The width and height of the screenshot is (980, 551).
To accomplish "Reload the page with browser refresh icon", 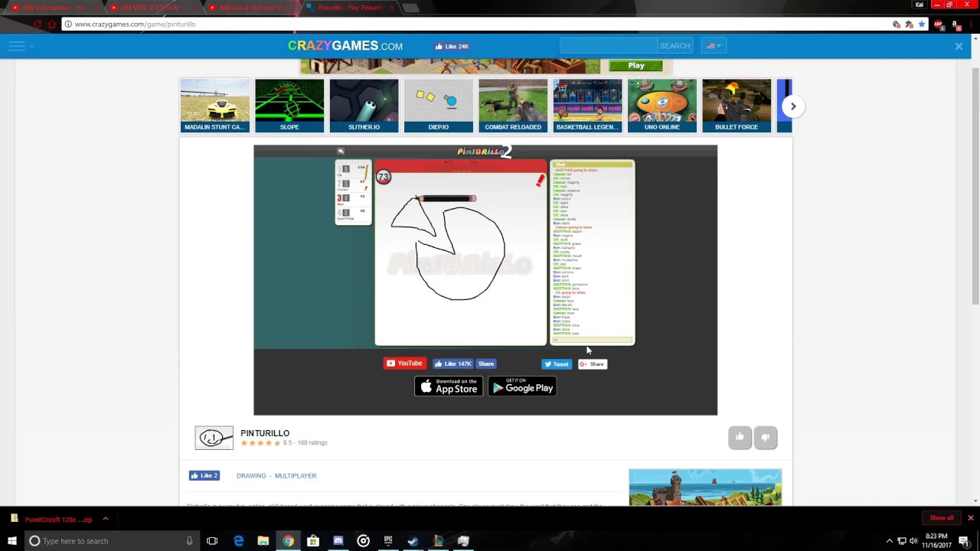I will tap(38, 24).
